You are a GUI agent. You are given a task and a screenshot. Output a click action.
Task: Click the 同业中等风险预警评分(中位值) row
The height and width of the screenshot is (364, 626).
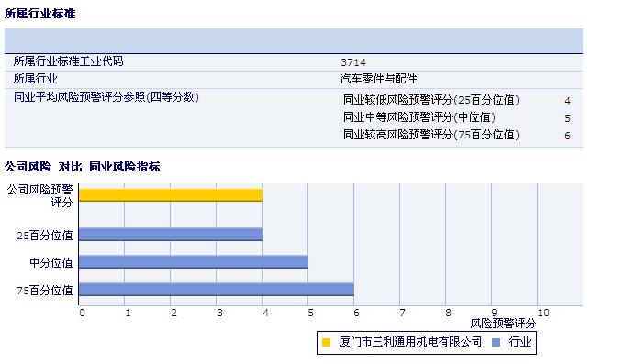tap(457, 117)
